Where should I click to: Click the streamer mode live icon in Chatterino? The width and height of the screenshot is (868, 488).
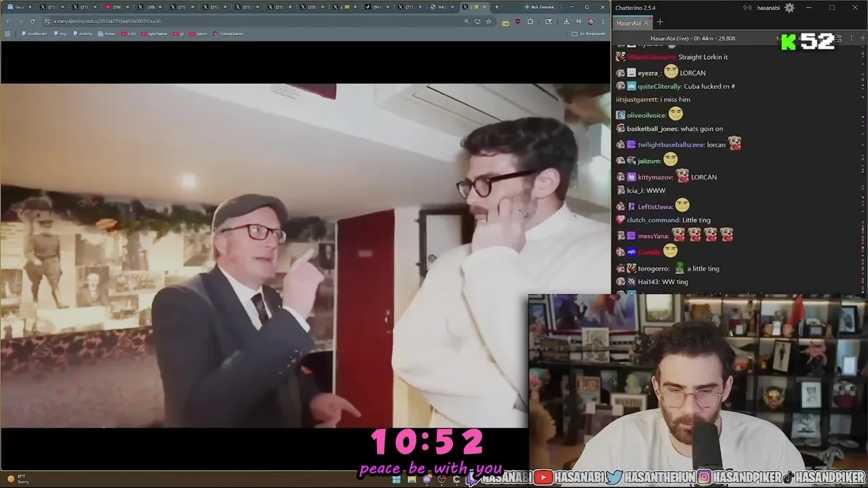pyautogui.click(x=747, y=7)
